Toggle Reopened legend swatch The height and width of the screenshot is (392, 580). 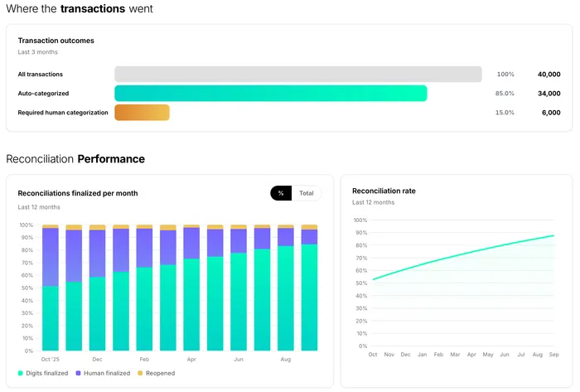tap(140, 373)
